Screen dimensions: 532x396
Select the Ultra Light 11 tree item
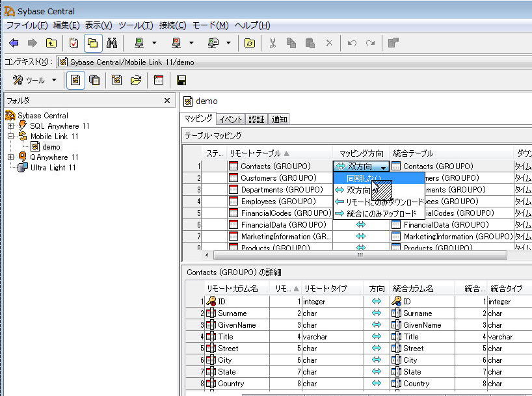pos(53,168)
